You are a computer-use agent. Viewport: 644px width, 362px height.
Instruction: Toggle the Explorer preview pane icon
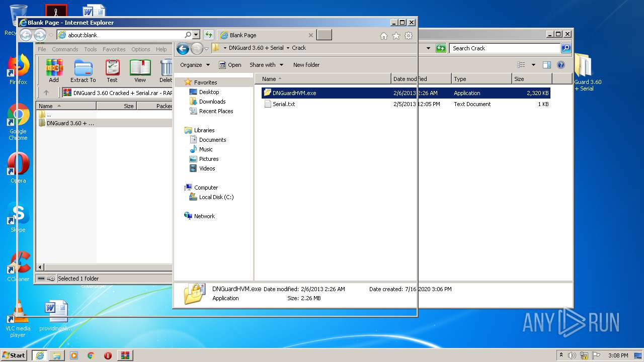pyautogui.click(x=547, y=65)
